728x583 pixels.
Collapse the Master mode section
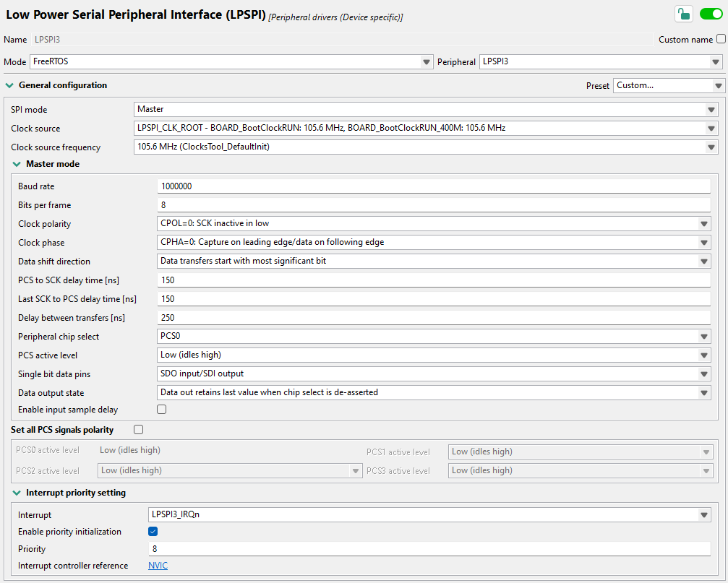(17, 164)
